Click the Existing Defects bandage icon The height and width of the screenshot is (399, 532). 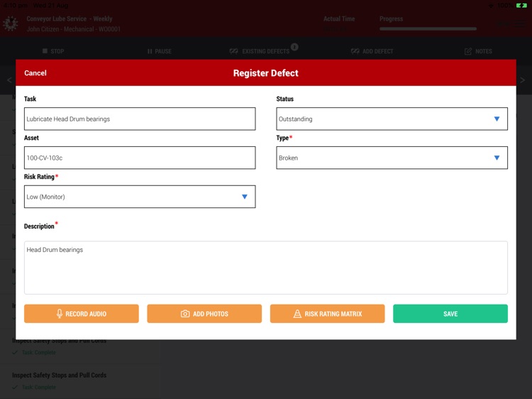pos(234,51)
